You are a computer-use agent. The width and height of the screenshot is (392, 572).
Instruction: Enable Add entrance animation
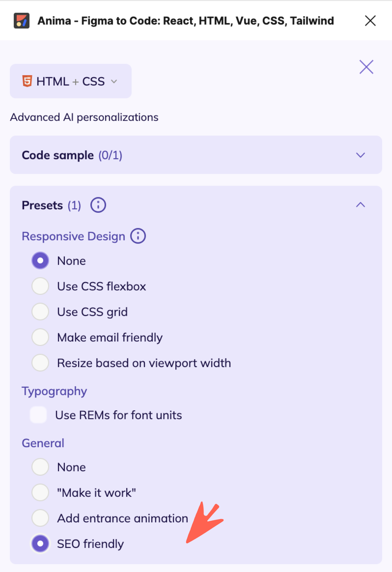(x=40, y=518)
